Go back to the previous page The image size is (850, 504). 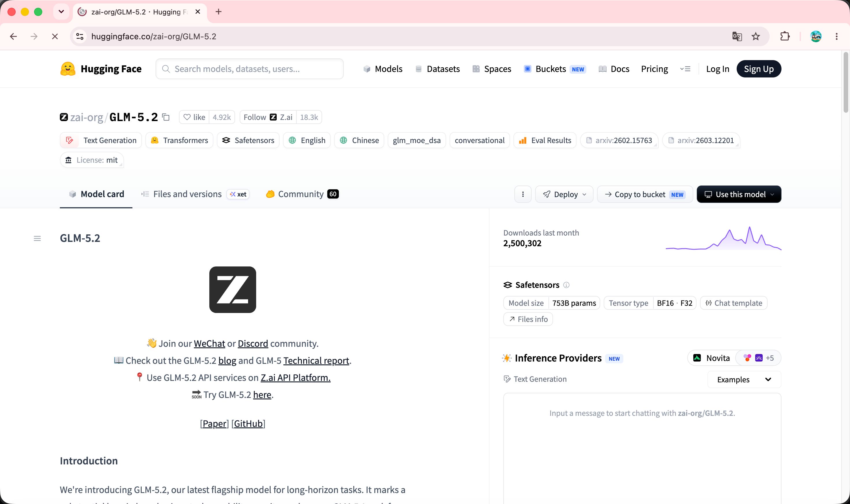[14, 36]
